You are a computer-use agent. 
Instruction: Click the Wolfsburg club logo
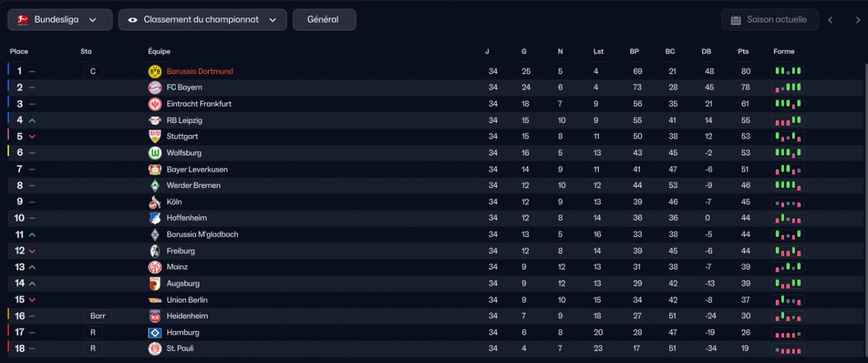(x=155, y=153)
